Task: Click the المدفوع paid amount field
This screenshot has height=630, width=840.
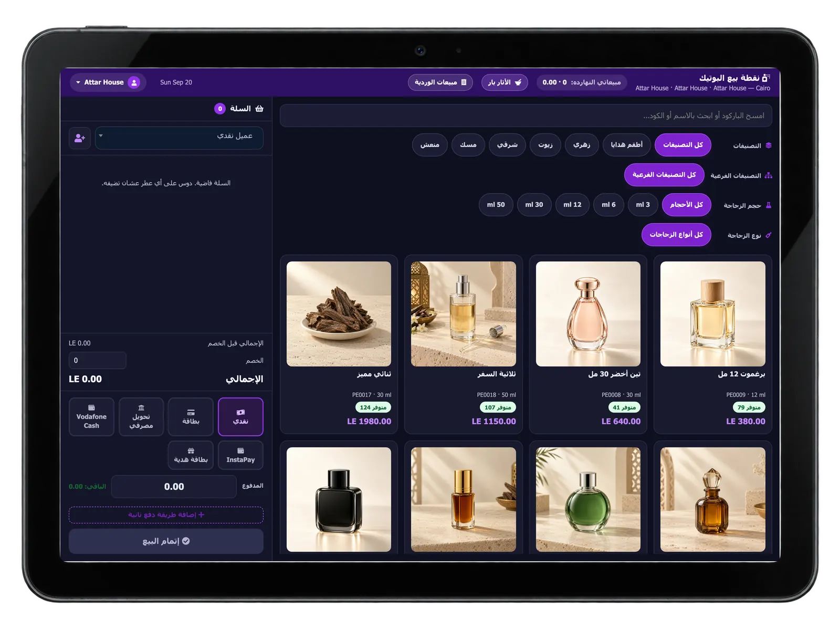Action: click(174, 487)
